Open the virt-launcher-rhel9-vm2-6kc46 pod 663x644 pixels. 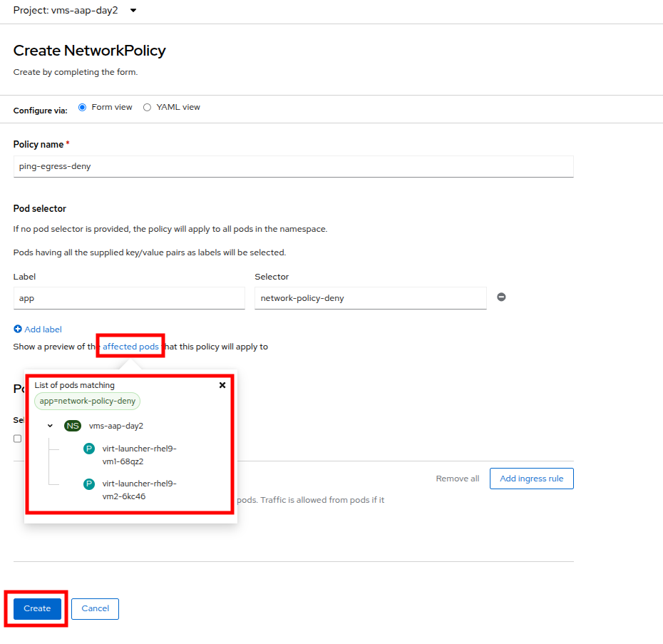coord(139,490)
